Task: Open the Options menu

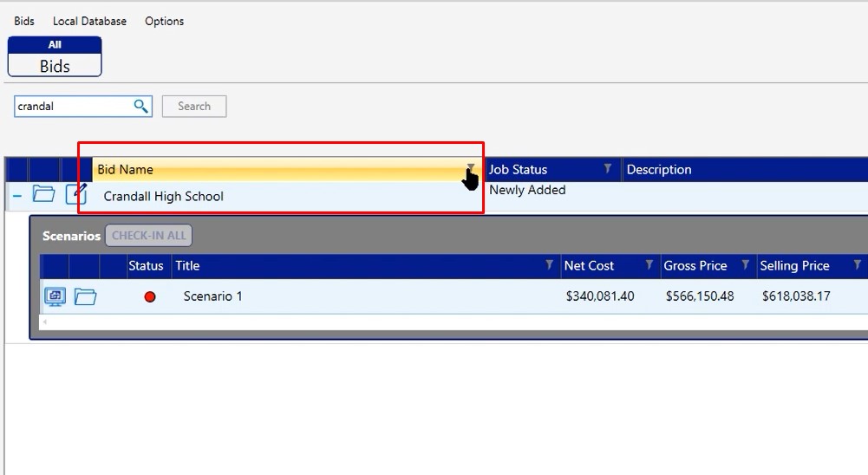Action: [164, 21]
